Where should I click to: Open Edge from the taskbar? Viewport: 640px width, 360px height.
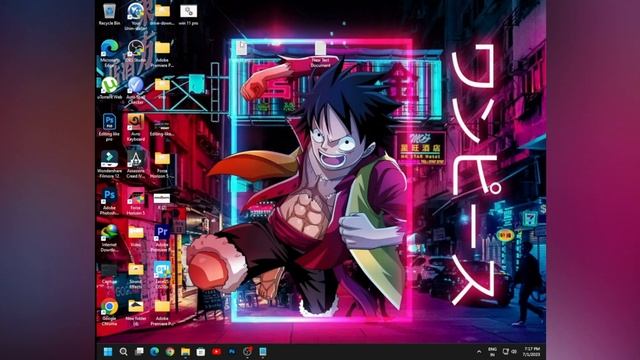(154, 351)
